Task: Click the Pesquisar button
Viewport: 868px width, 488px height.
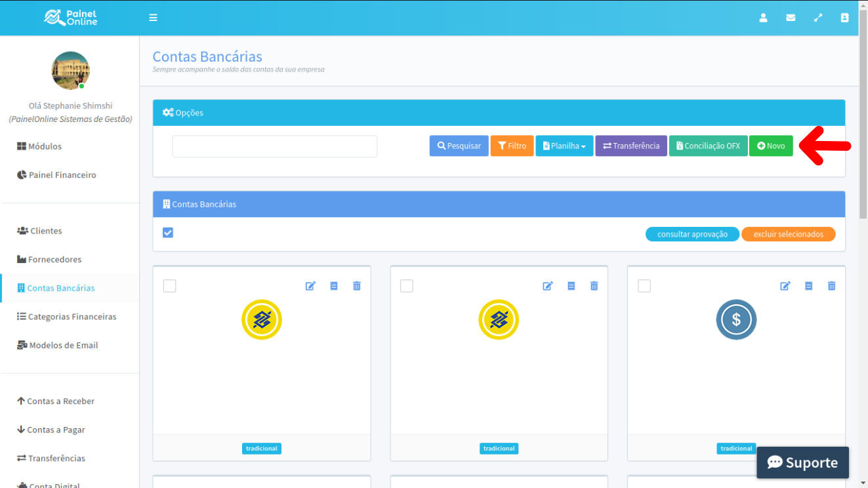Action: pyautogui.click(x=459, y=146)
